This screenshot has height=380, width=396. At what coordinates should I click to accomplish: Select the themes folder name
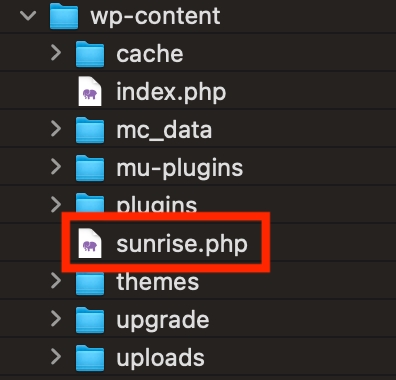click(x=158, y=282)
